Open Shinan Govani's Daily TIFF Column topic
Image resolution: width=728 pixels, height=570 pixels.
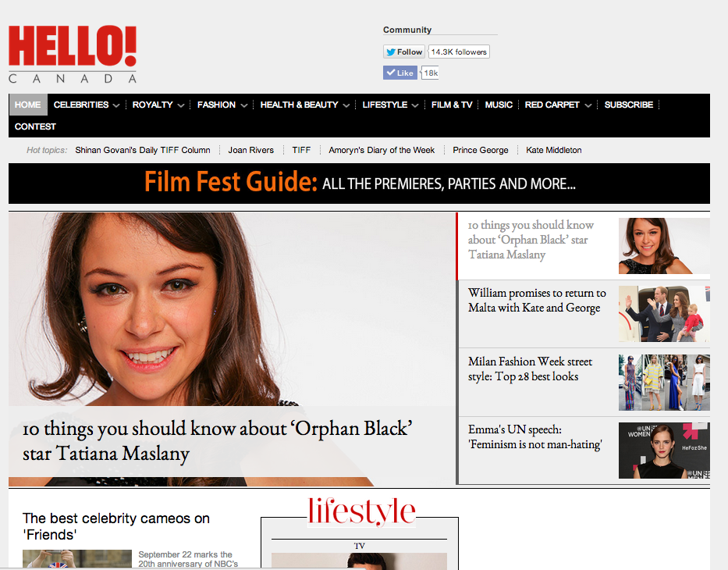pyautogui.click(x=143, y=150)
